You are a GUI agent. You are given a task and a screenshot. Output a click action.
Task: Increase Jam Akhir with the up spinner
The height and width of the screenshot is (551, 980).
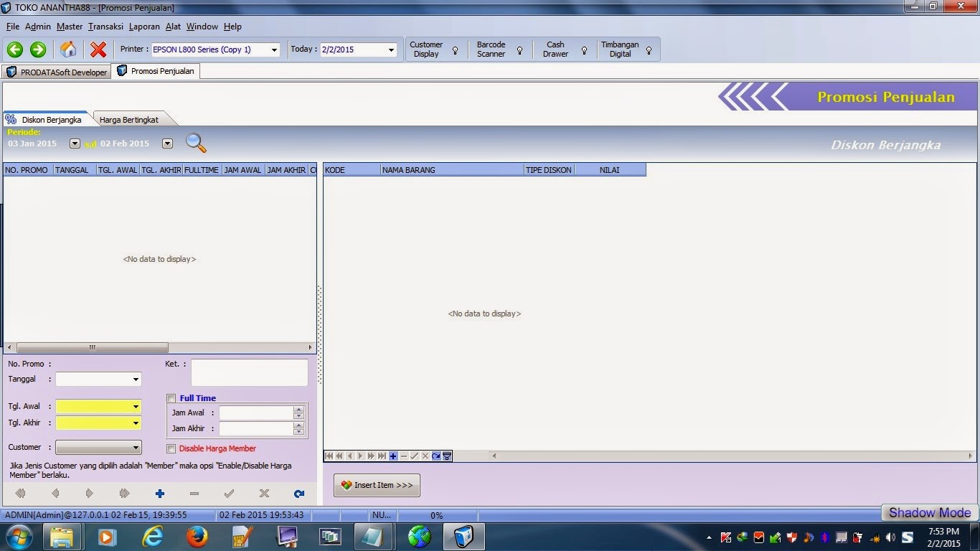[x=299, y=425]
